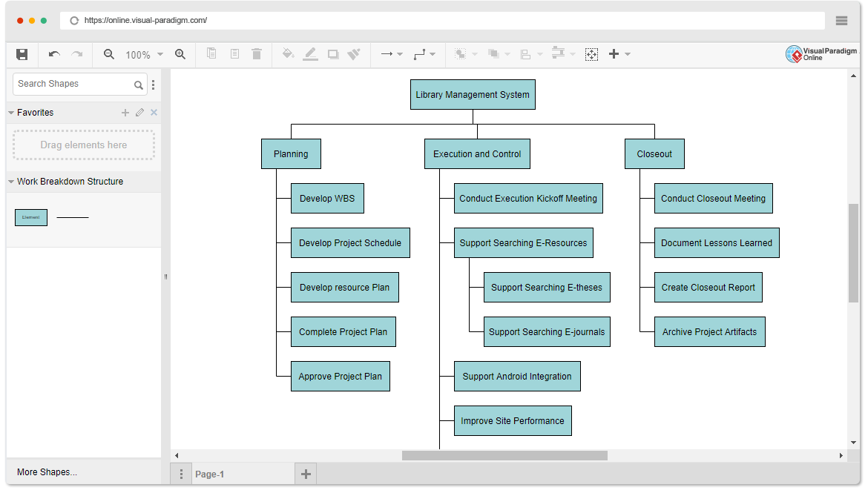Select the Execution and Control node

point(477,153)
